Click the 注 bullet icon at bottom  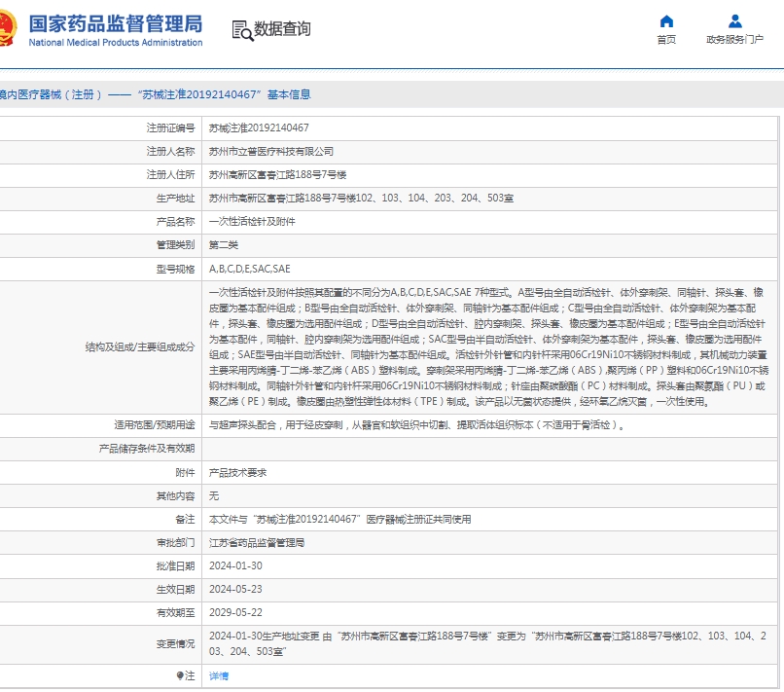pyautogui.click(x=180, y=675)
